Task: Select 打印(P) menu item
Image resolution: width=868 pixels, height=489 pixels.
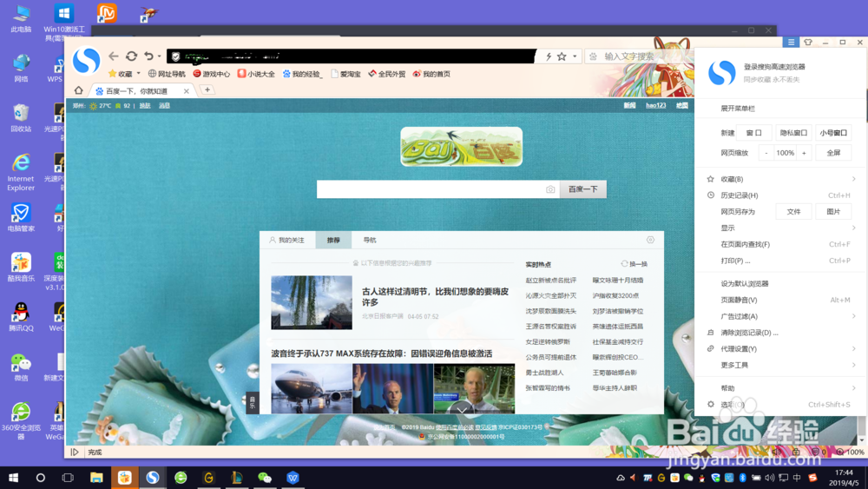Action: [x=780, y=261]
